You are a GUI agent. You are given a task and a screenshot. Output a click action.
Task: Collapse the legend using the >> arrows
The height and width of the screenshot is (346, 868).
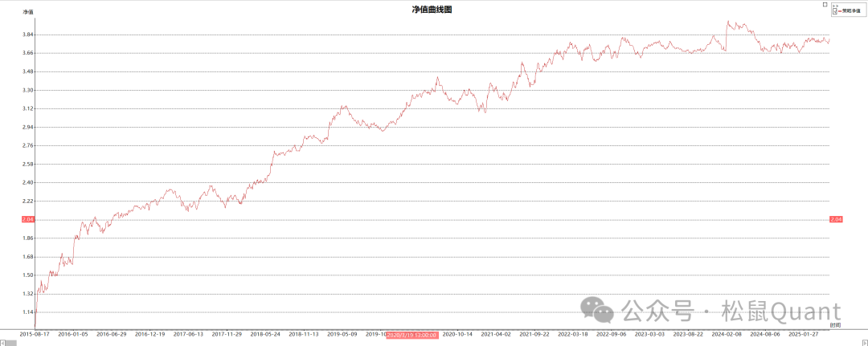pos(835,6)
